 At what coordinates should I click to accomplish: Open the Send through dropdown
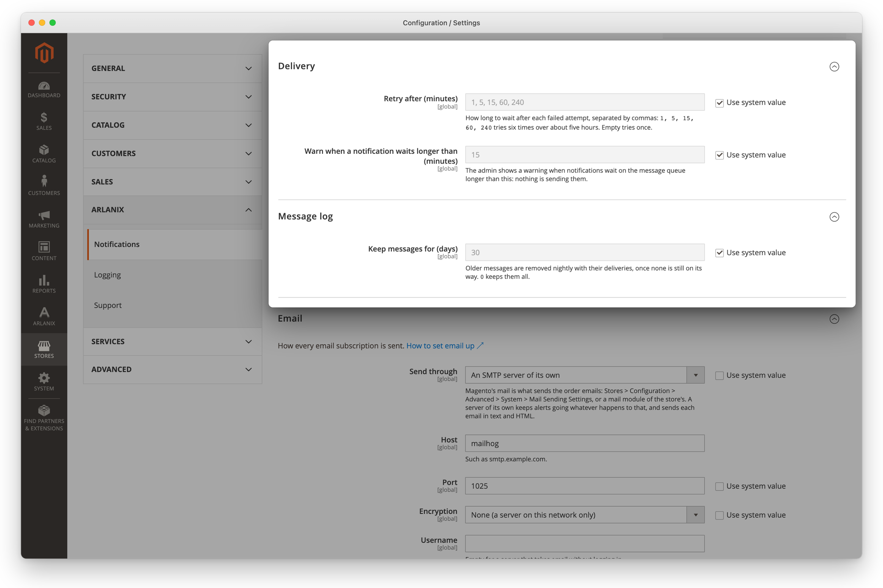point(584,375)
